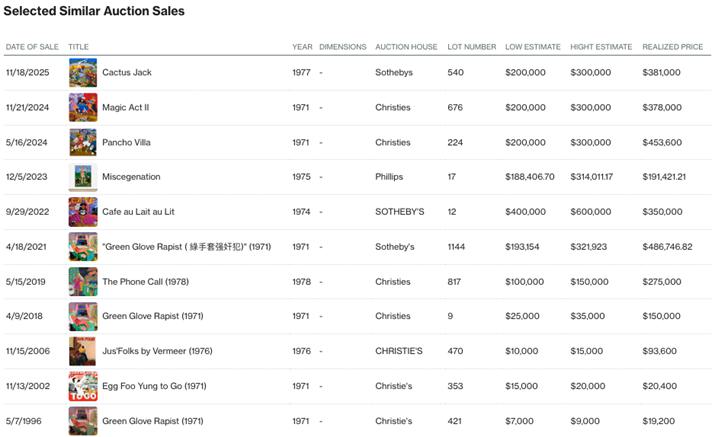The image size is (715, 437).
Task: Click Jus'Folks by Vermeer thumbnail
Action: (x=82, y=351)
